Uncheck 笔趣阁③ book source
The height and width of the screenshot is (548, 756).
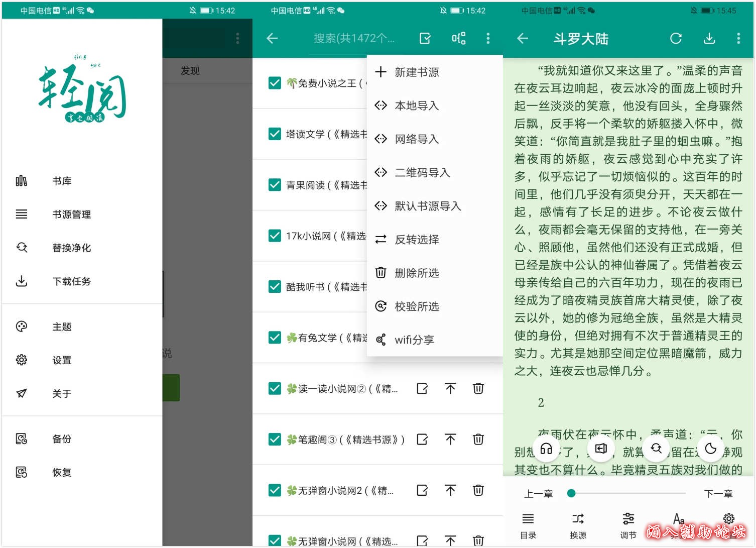pos(275,440)
